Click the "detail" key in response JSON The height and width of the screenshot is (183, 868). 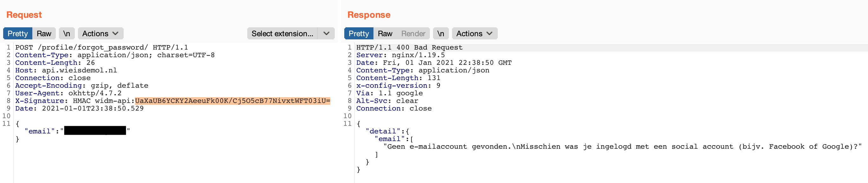[x=383, y=131]
